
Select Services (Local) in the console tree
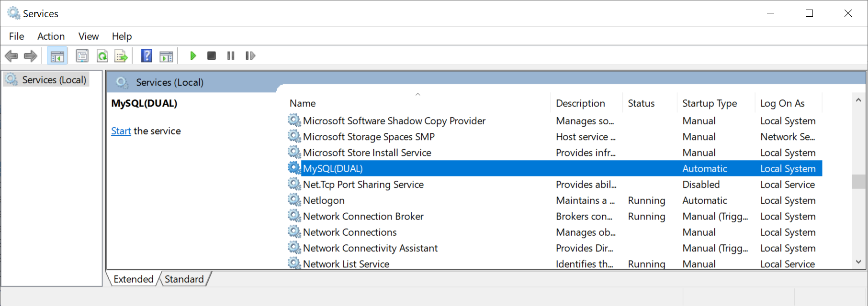click(54, 80)
